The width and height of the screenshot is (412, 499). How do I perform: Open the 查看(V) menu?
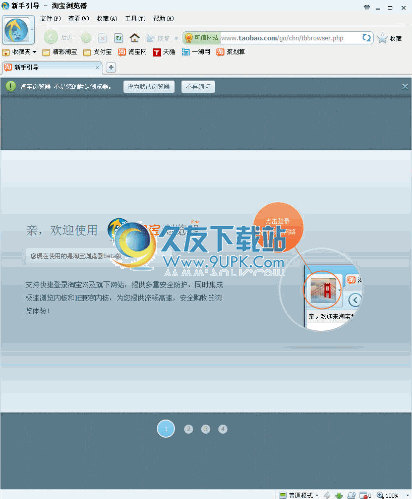pyautogui.click(x=79, y=19)
